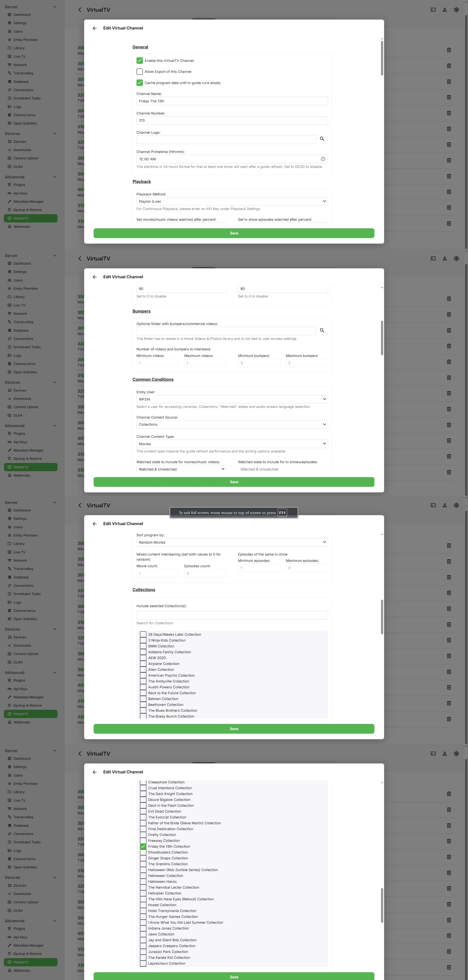Open the Playback Method dropdown
468x980 pixels.
[x=232, y=201]
